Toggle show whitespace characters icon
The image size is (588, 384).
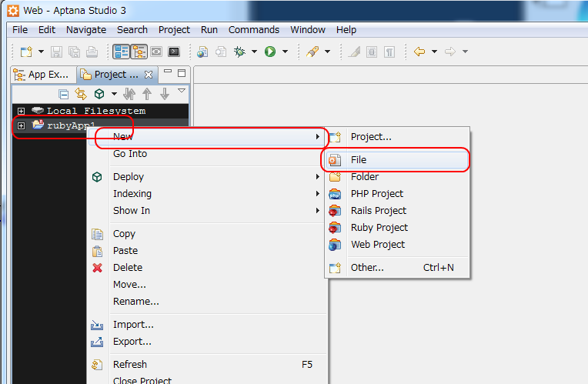coord(389,52)
